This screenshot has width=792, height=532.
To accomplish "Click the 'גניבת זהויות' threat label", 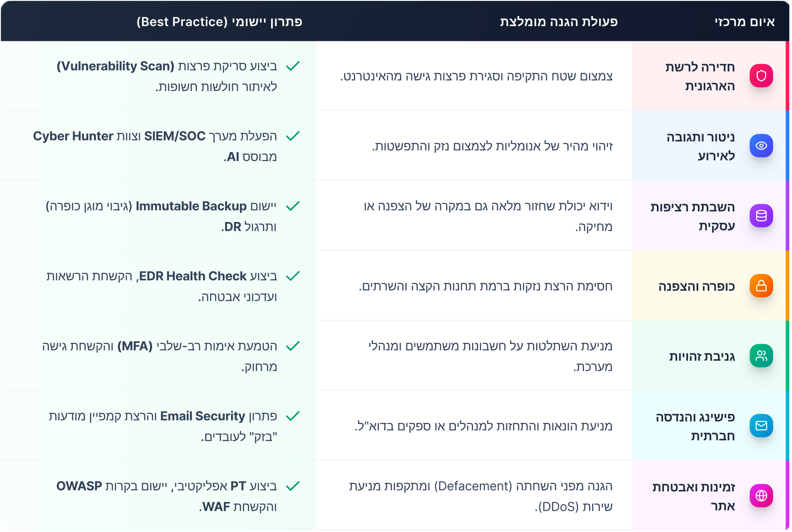I will [702, 356].
